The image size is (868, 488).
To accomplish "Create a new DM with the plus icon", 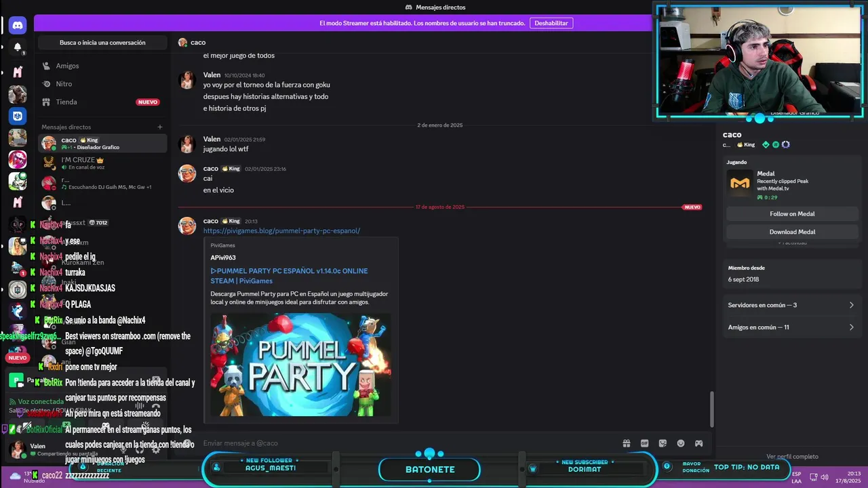I will coord(160,127).
